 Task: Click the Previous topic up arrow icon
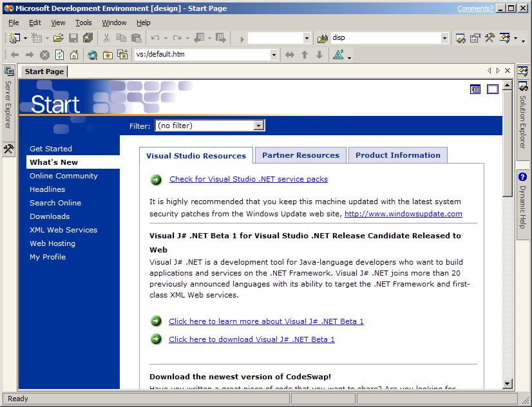pyautogui.click(x=305, y=55)
